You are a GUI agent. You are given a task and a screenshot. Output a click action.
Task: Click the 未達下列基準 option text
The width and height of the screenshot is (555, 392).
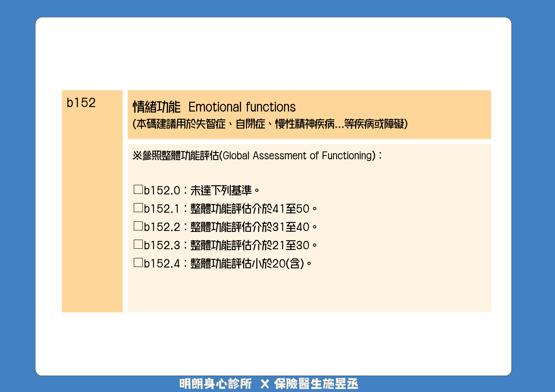(221, 190)
